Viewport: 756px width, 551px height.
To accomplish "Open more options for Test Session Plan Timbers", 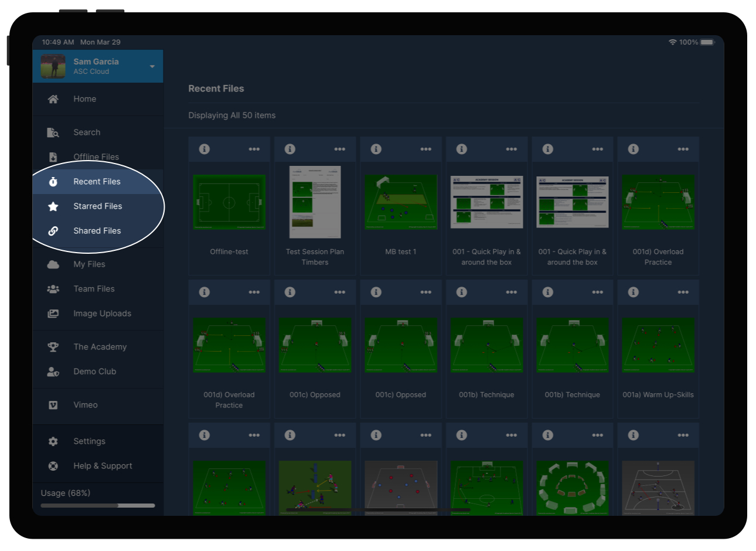I will [340, 149].
